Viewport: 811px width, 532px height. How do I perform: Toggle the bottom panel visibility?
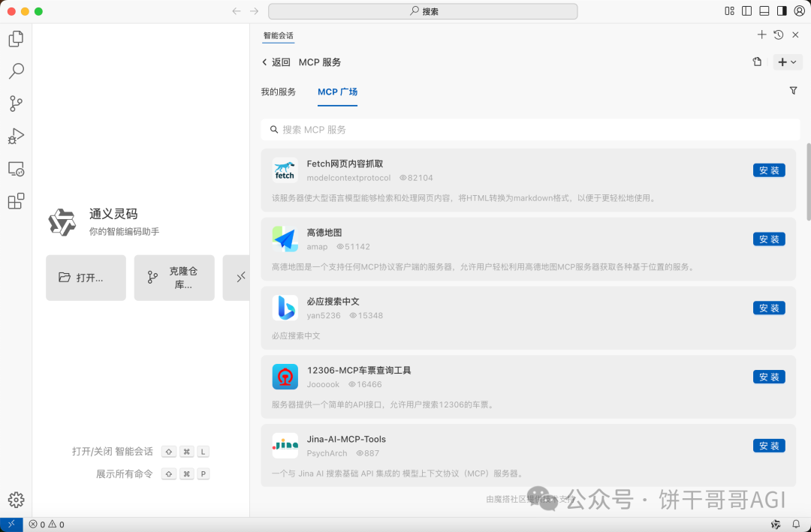pyautogui.click(x=764, y=11)
